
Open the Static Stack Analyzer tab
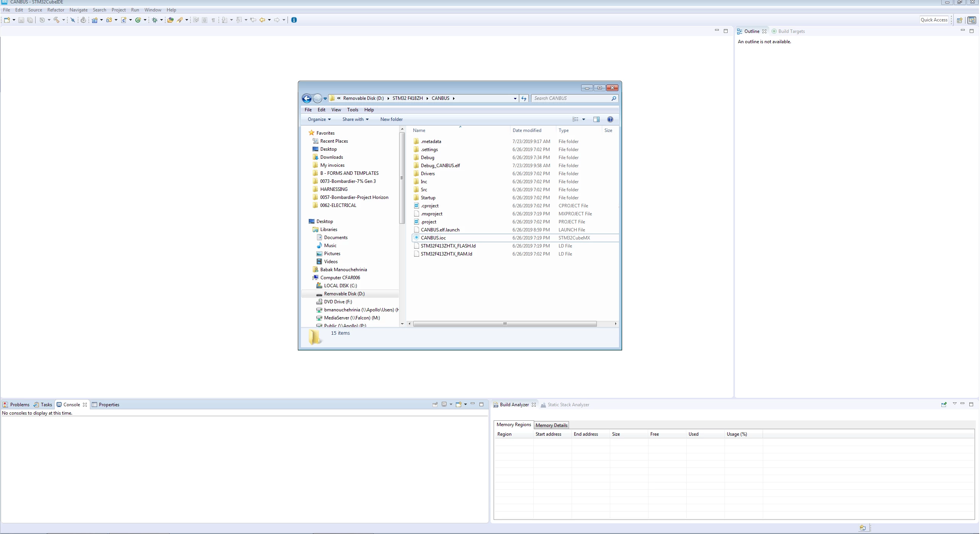pyautogui.click(x=565, y=405)
